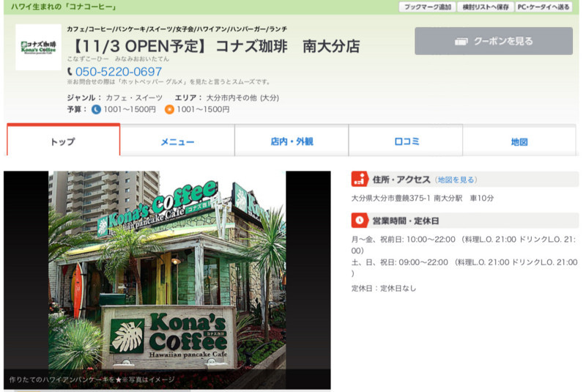Screen dimensions: 586x392
Task: Click the reading こなずこーひー みなみおおいたてん
Action: tap(118, 59)
